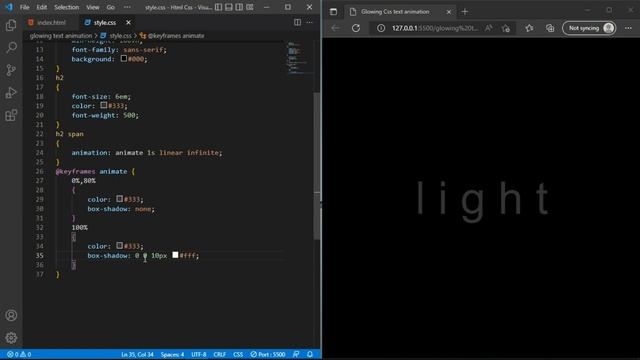Click the 127.0.0.1 address bar
Screen dimensions: 640x360
(x=434, y=28)
